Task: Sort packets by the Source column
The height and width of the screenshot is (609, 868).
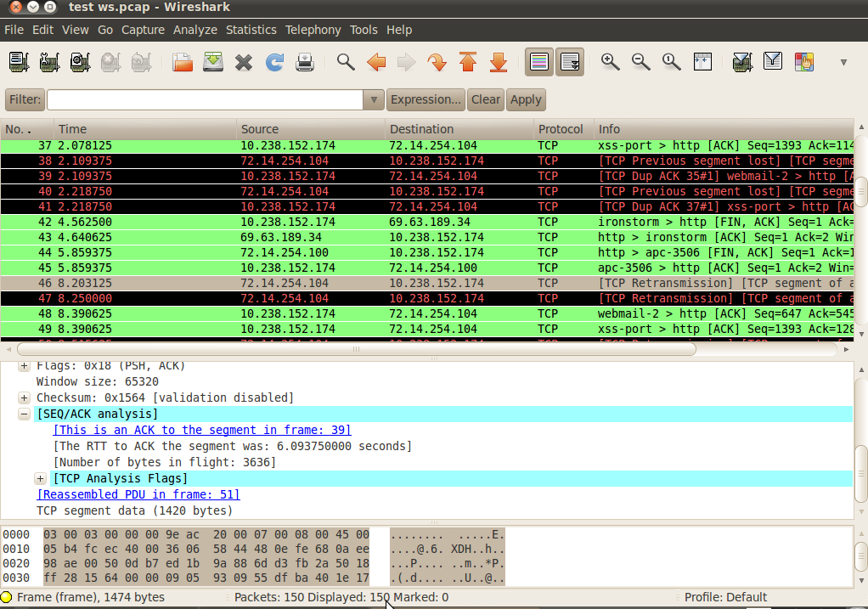Action: pos(310,129)
